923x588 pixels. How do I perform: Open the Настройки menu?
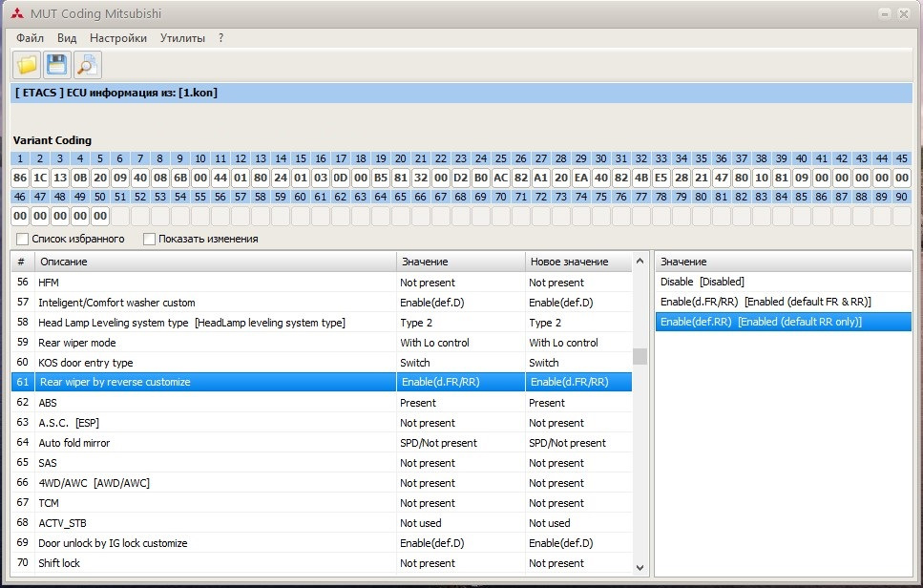coord(118,38)
